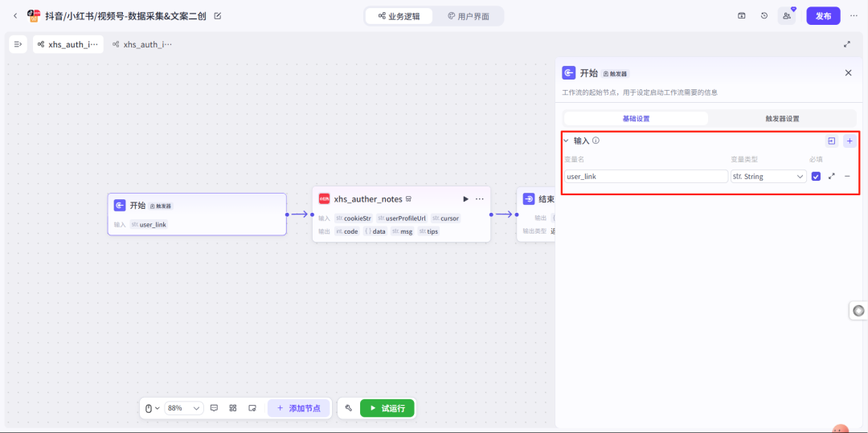The width and height of the screenshot is (868, 433).
Task: Click the 触发器 tag on 开始 node
Action: tap(161, 206)
